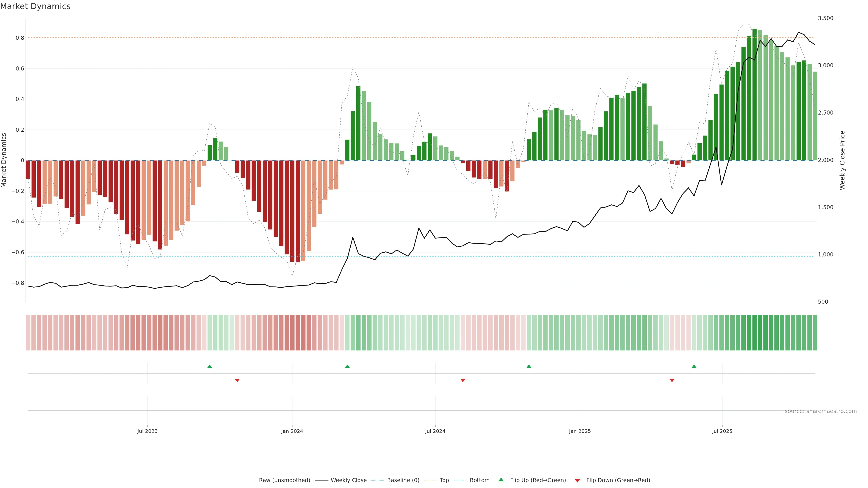
Task: Click the first red flip-down triangle marker
Action: [237, 380]
